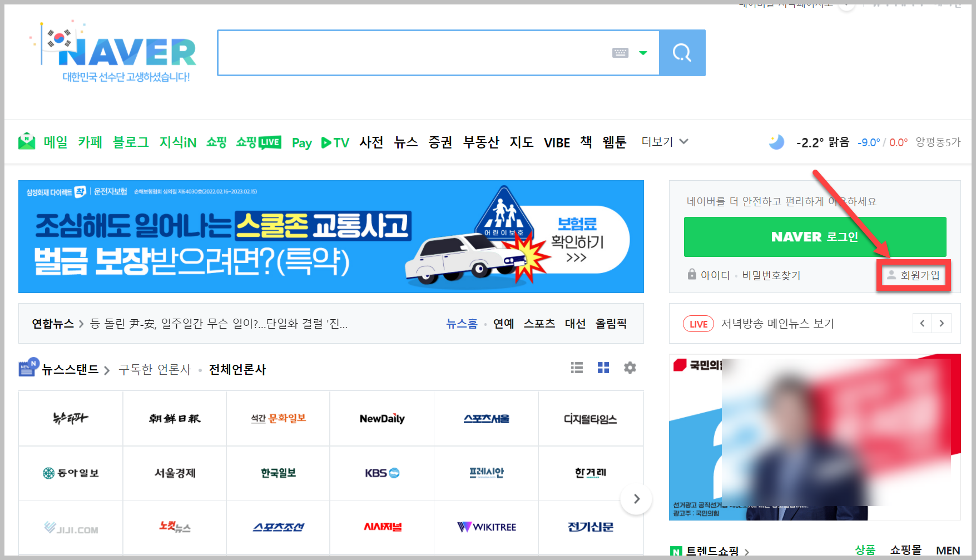976x560 pixels.
Task: Expand the search autocomplete dropdown arrow
Action: [x=643, y=53]
